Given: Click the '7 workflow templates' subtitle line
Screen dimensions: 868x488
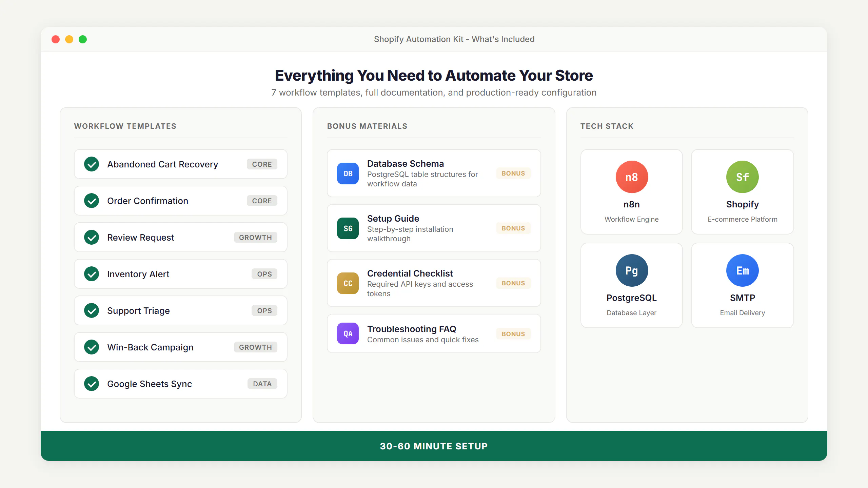Looking at the screenshot, I should pyautogui.click(x=434, y=93).
